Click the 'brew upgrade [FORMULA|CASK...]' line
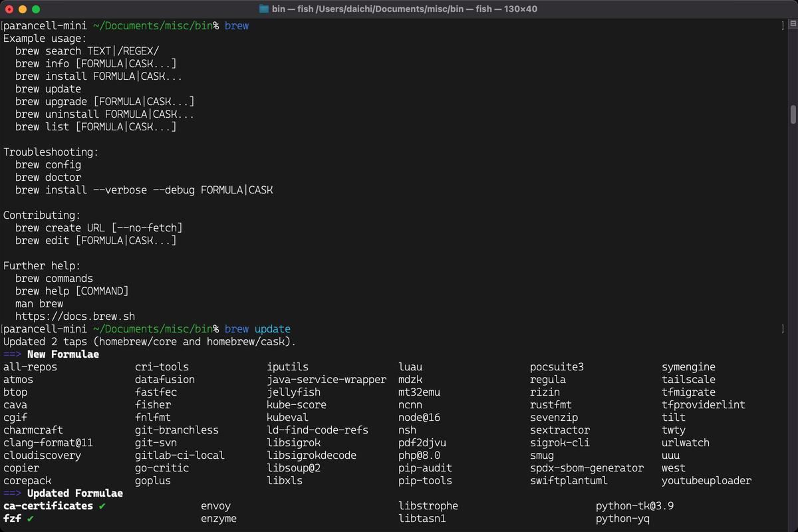 105,102
